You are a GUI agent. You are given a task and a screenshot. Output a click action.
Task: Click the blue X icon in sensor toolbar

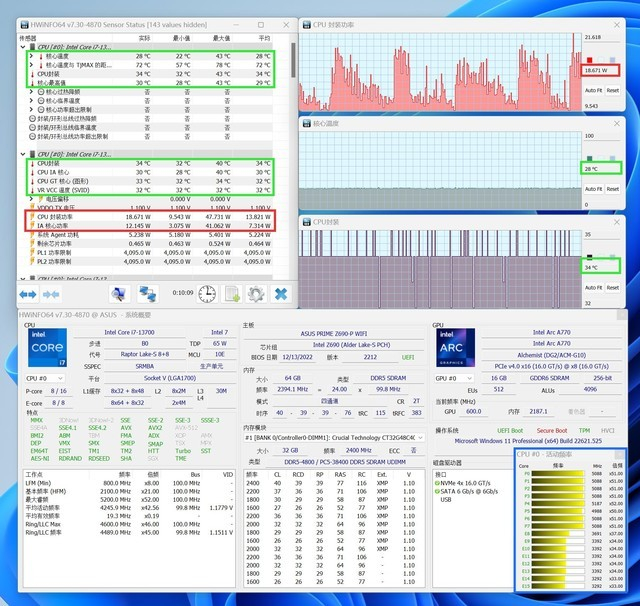point(281,294)
